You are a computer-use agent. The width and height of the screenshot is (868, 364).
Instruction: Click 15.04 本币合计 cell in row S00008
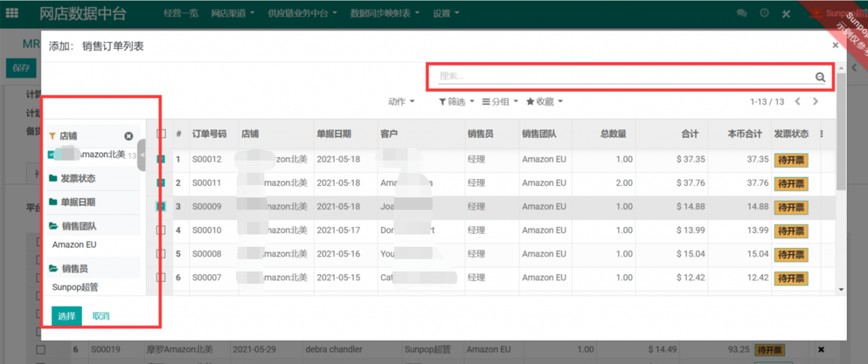[x=758, y=254]
